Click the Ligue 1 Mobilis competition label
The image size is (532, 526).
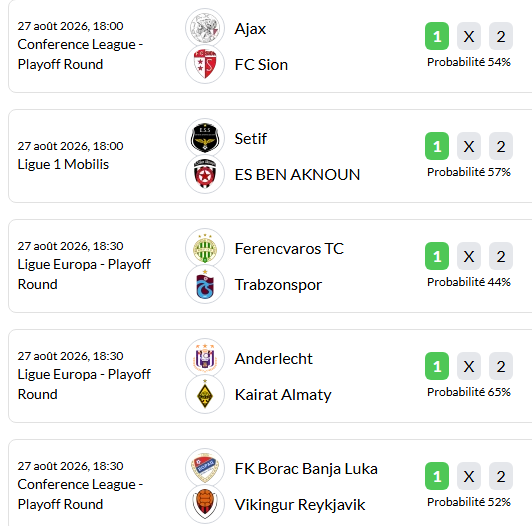coord(63,164)
